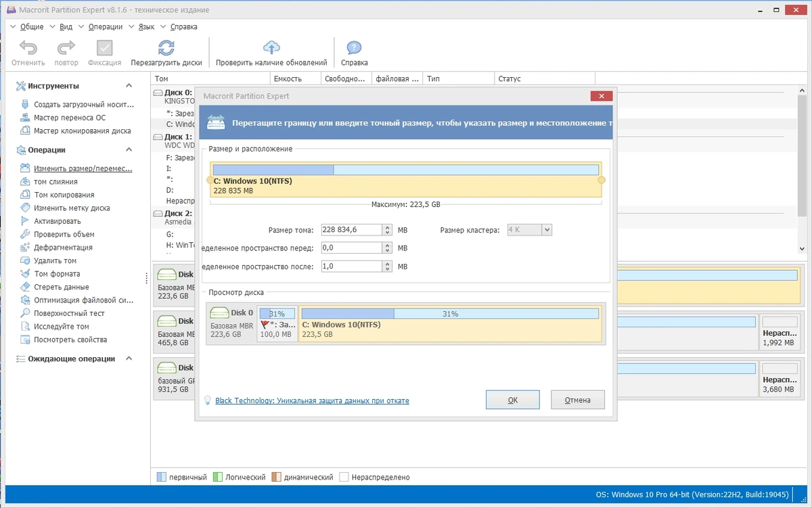The height and width of the screenshot is (508, 812).
Task: Click the Логический legend swatch
Action: click(217, 477)
